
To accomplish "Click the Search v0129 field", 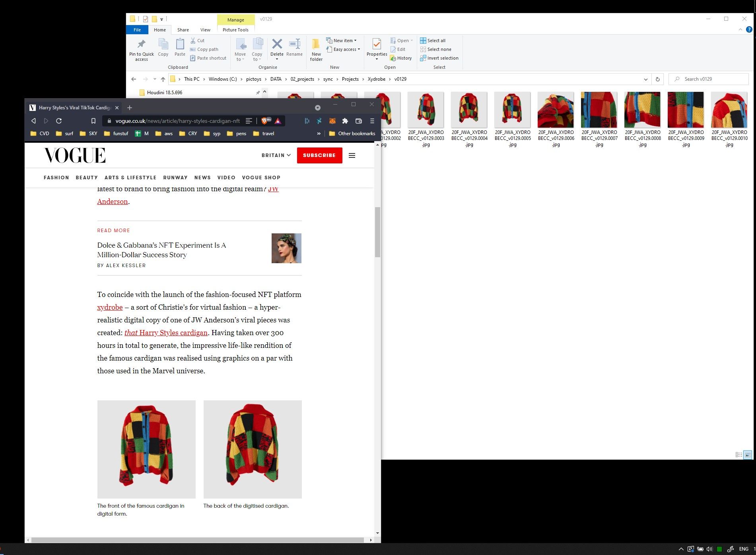I will click(709, 79).
